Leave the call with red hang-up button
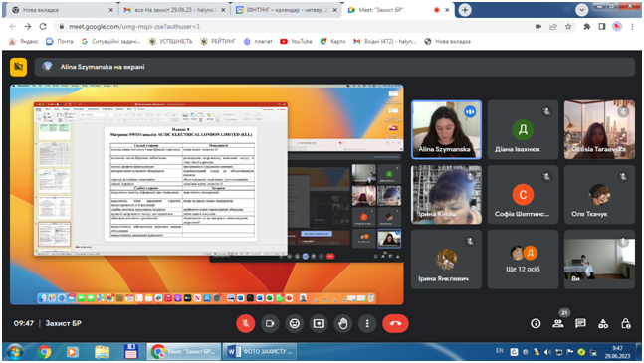The image size is (644, 363). tap(395, 323)
